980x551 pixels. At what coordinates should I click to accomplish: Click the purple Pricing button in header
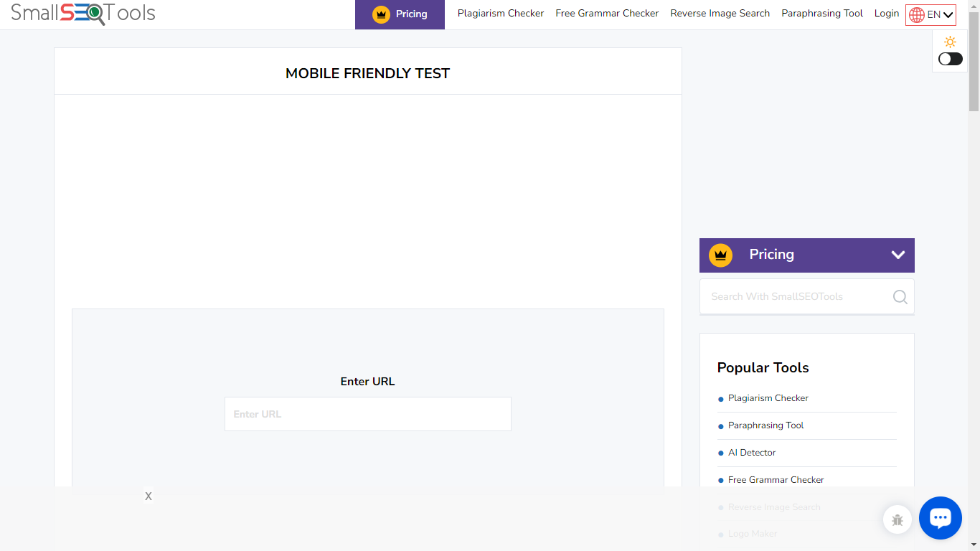pyautogui.click(x=400, y=14)
